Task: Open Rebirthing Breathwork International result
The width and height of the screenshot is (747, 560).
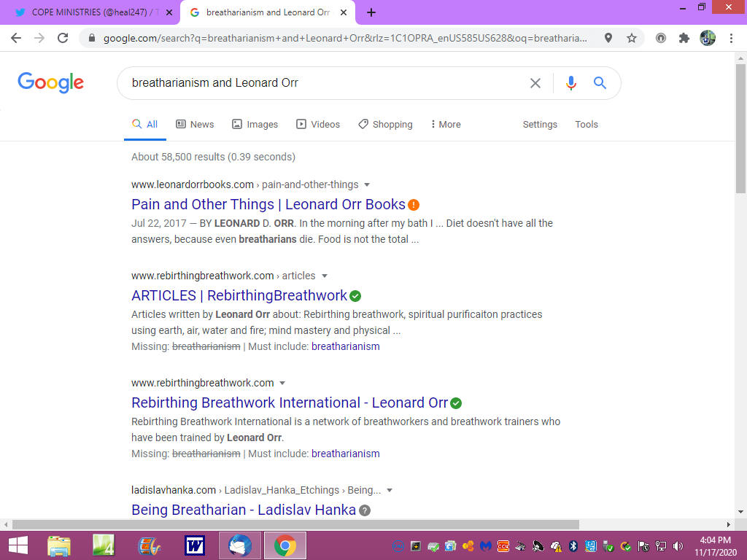Action: (290, 402)
